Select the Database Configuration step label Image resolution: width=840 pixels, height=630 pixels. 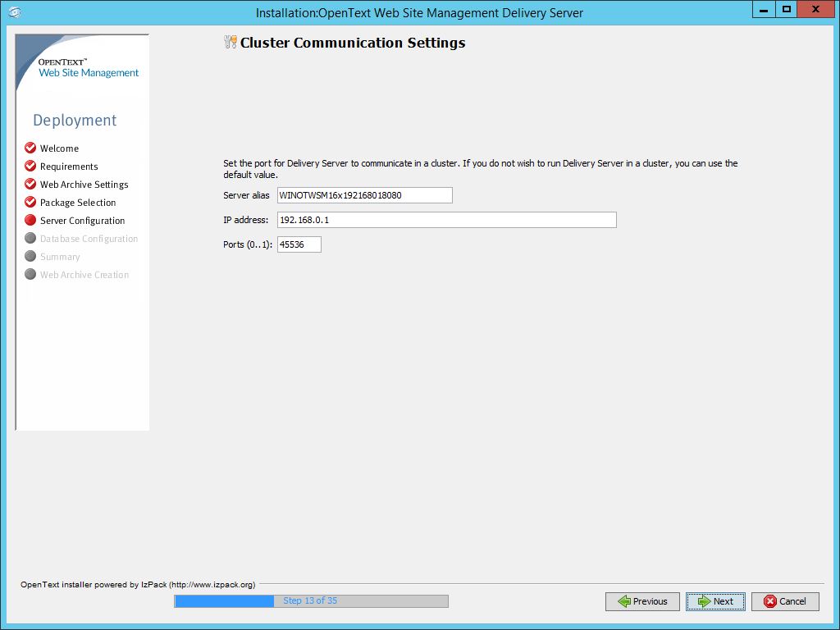pos(89,239)
